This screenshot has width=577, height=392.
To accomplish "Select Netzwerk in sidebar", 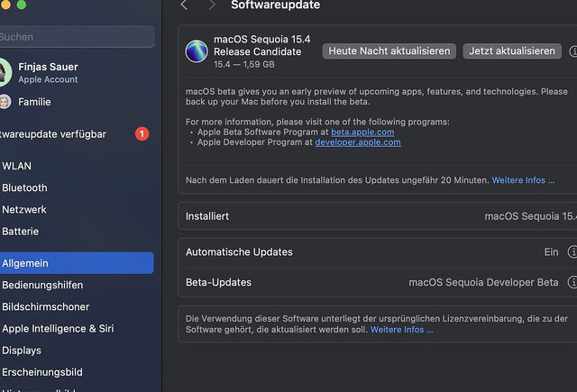I will 24,210.
